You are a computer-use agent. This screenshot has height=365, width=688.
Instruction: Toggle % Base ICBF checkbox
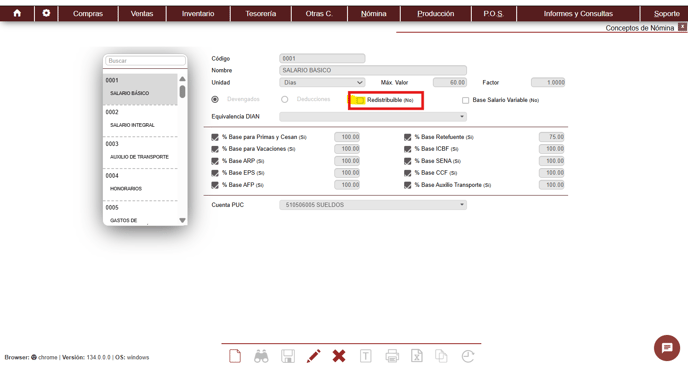click(408, 149)
